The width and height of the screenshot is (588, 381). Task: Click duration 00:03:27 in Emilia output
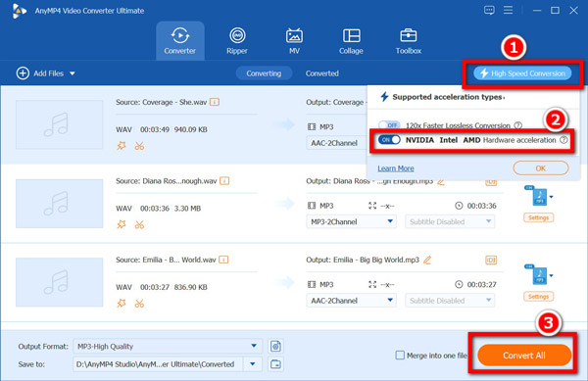(x=481, y=284)
